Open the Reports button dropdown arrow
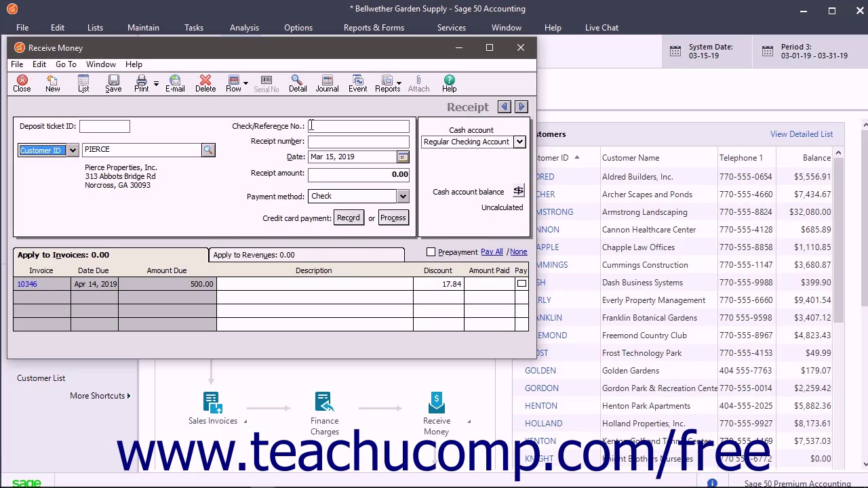 (x=399, y=83)
